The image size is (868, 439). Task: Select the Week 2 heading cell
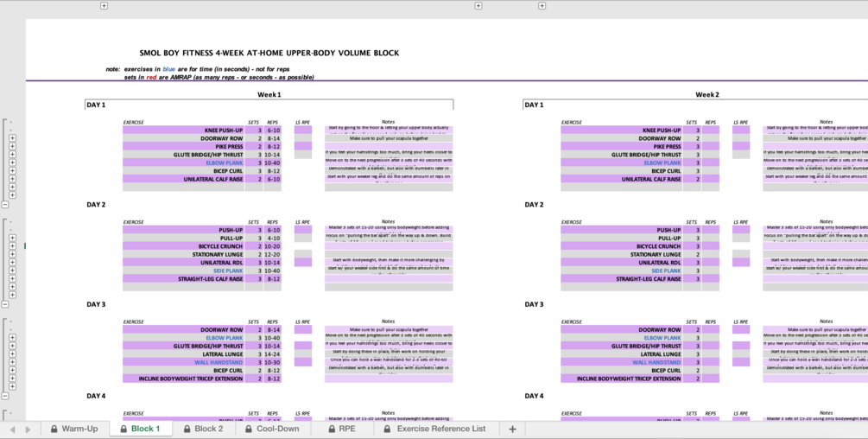[x=706, y=95]
